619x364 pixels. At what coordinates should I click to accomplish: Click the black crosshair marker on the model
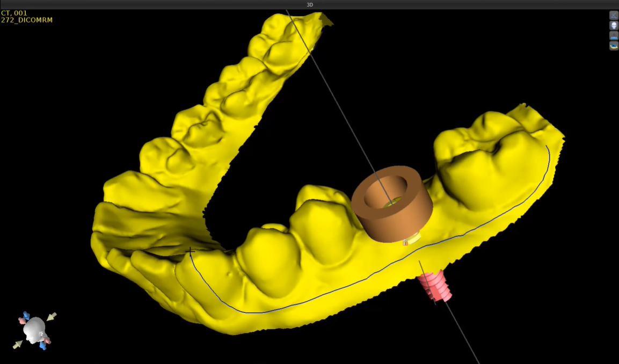point(191,251)
